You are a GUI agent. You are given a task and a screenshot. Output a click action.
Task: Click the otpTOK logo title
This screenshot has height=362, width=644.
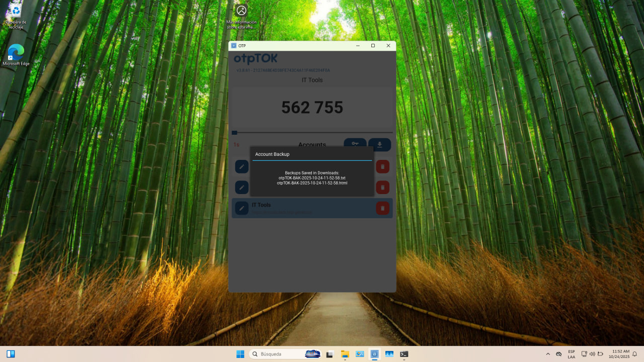point(256,59)
